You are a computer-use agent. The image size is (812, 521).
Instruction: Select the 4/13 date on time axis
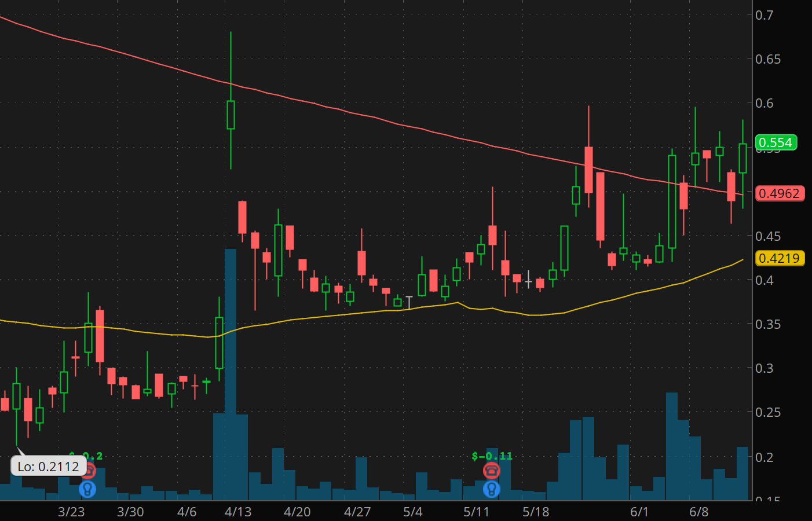238,512
